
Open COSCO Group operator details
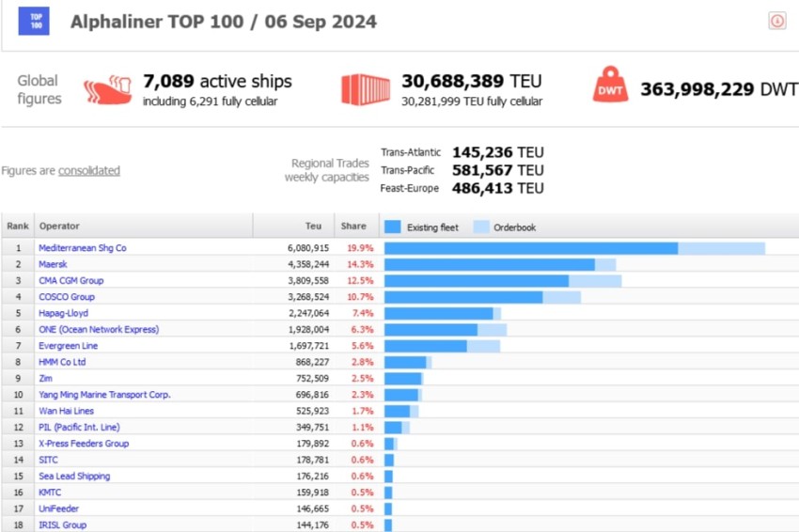(67, 297)
